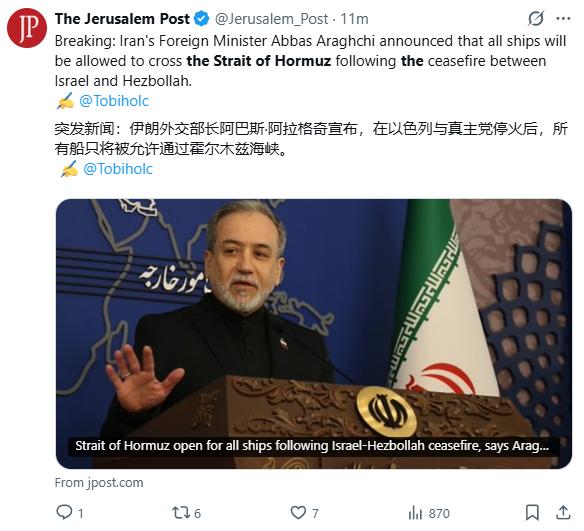Open first @Tobiholc mention
Viewport: 584px width, 531px height.
coord(114,101)
